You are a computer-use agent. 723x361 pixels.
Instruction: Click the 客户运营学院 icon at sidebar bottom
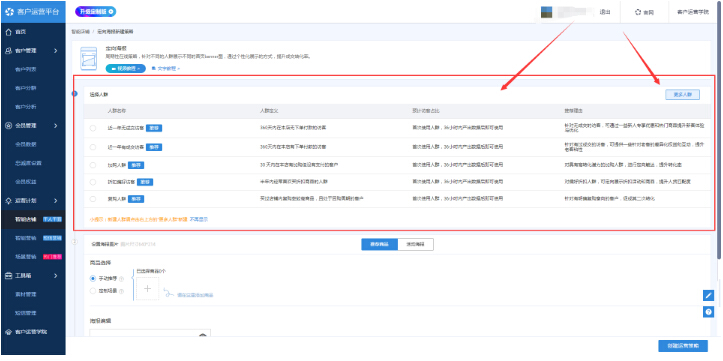coord(8,332)
